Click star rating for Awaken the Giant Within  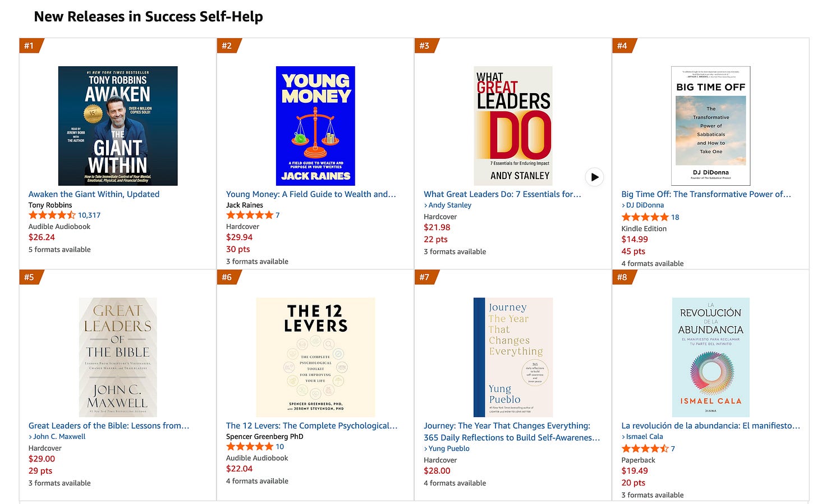(x=52, y=215)
